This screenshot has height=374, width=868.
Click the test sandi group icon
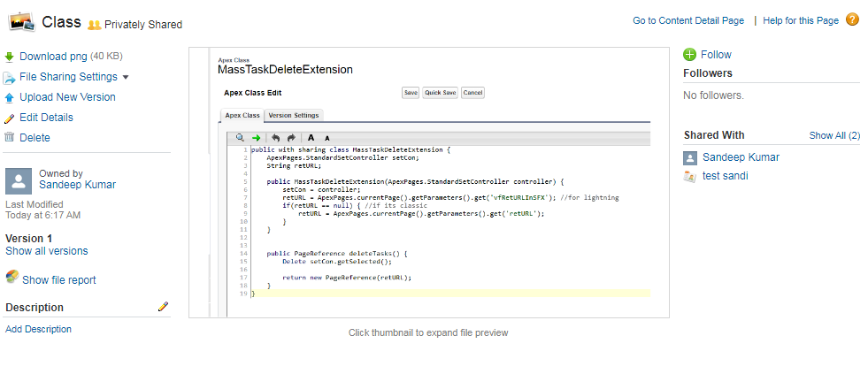690,176
